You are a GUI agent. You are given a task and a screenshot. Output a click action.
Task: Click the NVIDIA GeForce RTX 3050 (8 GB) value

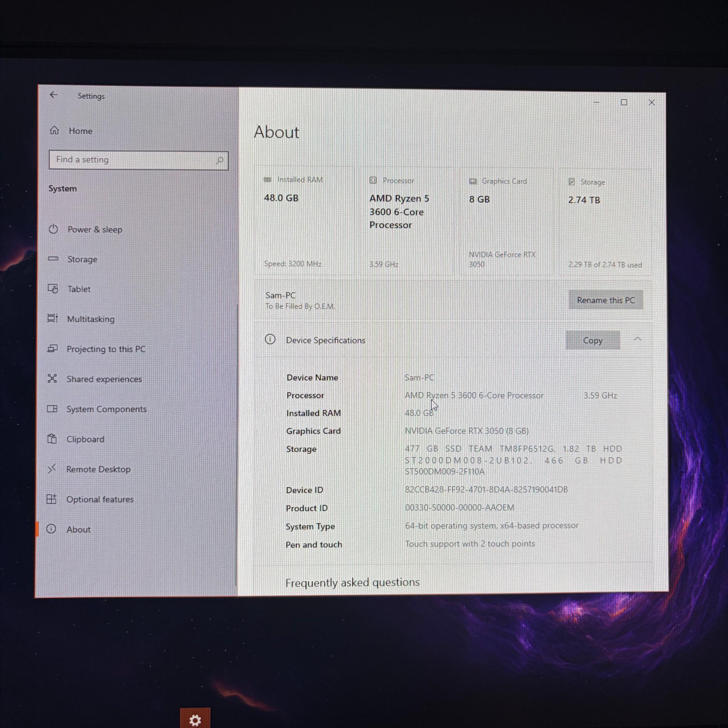[x=466, y=431]
